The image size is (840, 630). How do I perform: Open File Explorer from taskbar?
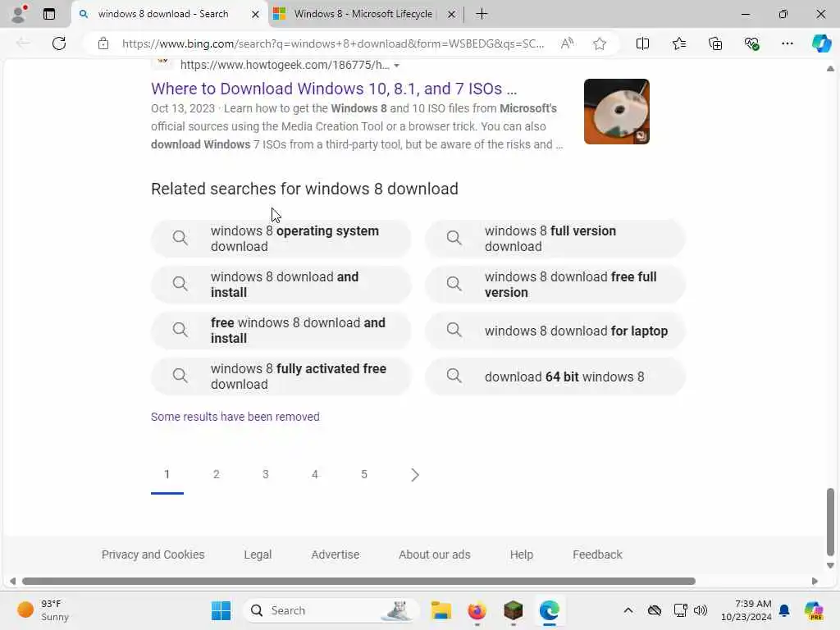pos(441,610)
